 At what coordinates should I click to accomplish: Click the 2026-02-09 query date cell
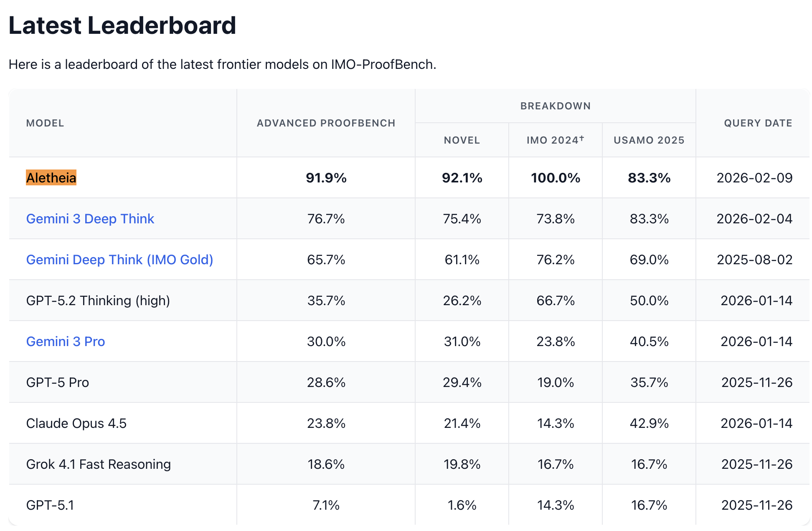tap(754, 178)
